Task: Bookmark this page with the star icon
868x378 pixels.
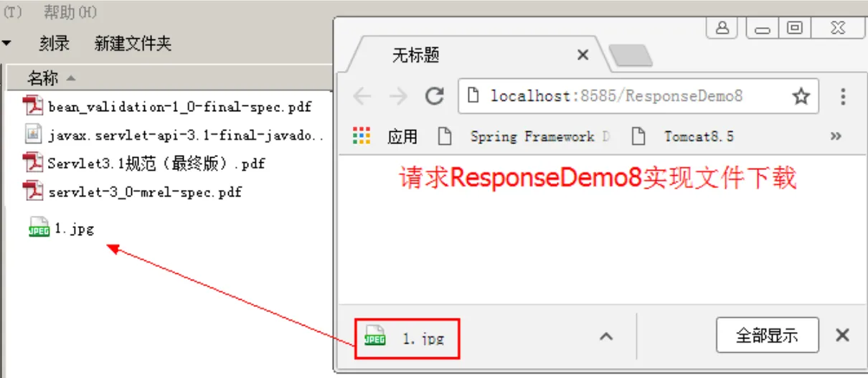Action: tap(801, 97)
